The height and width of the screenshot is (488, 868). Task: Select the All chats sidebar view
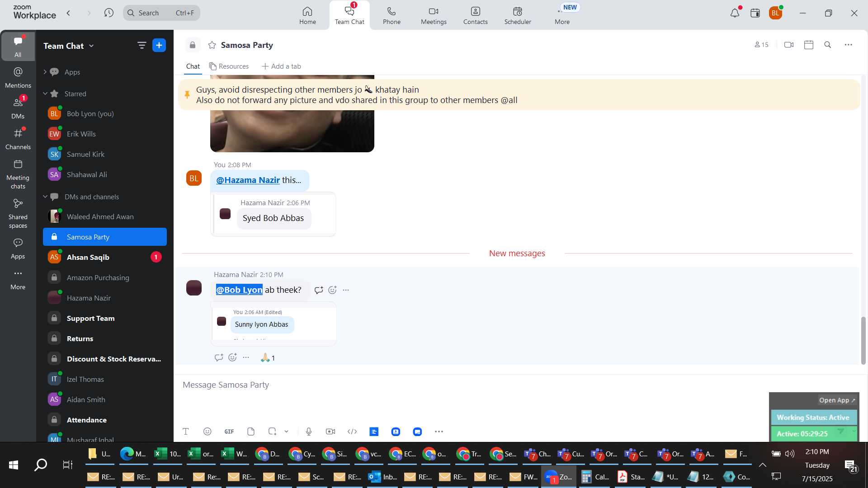(18, 47)
